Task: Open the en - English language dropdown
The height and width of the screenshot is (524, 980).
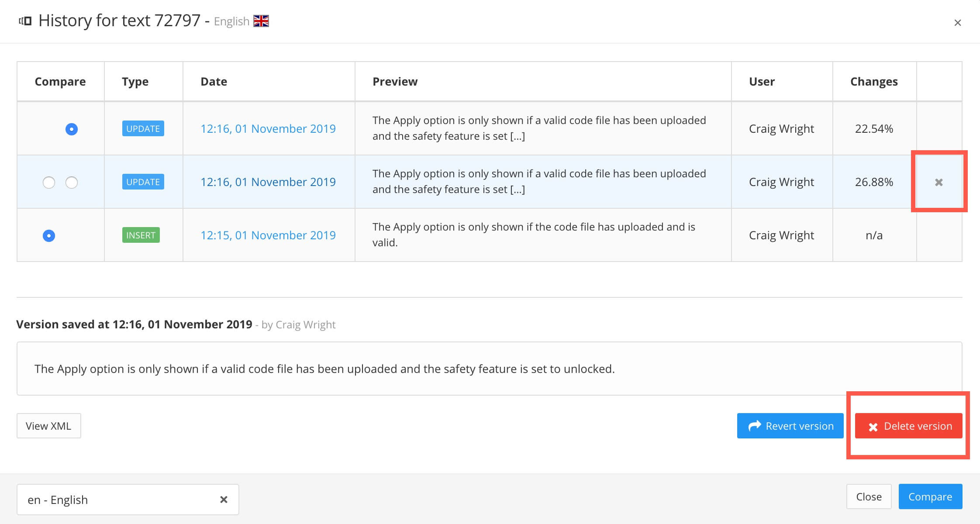Action: point(118,499)
